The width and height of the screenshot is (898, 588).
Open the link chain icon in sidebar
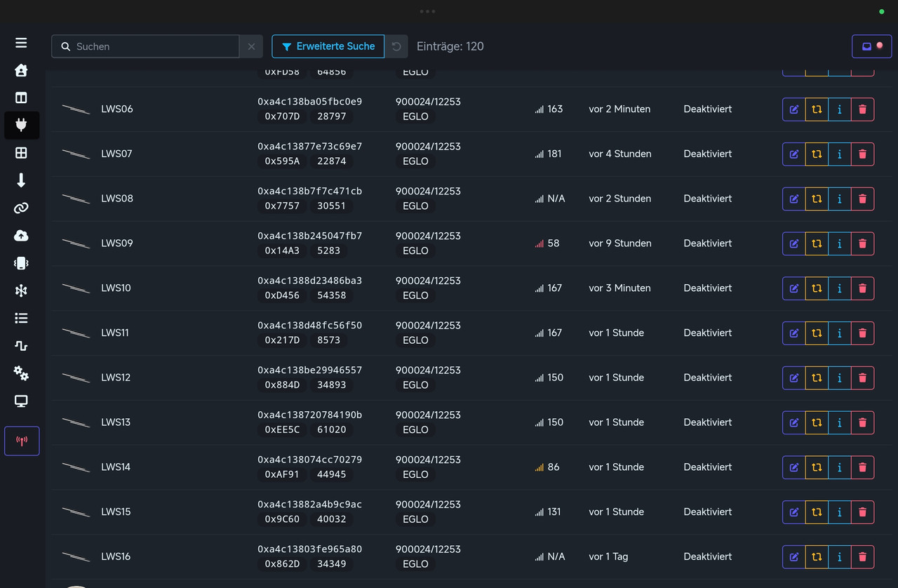coord(21,208)
